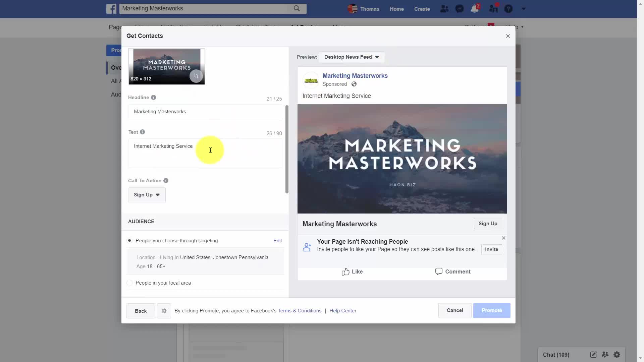
Task: Click the Cancel button
Action: click(455, 310)
